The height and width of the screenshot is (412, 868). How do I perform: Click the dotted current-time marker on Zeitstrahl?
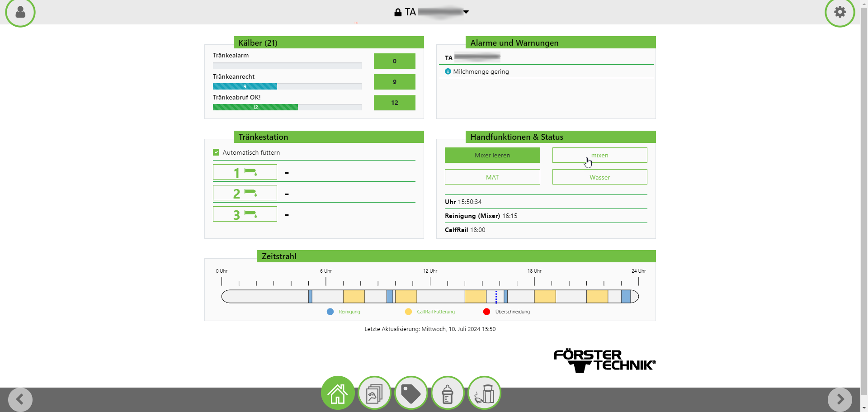496,297
